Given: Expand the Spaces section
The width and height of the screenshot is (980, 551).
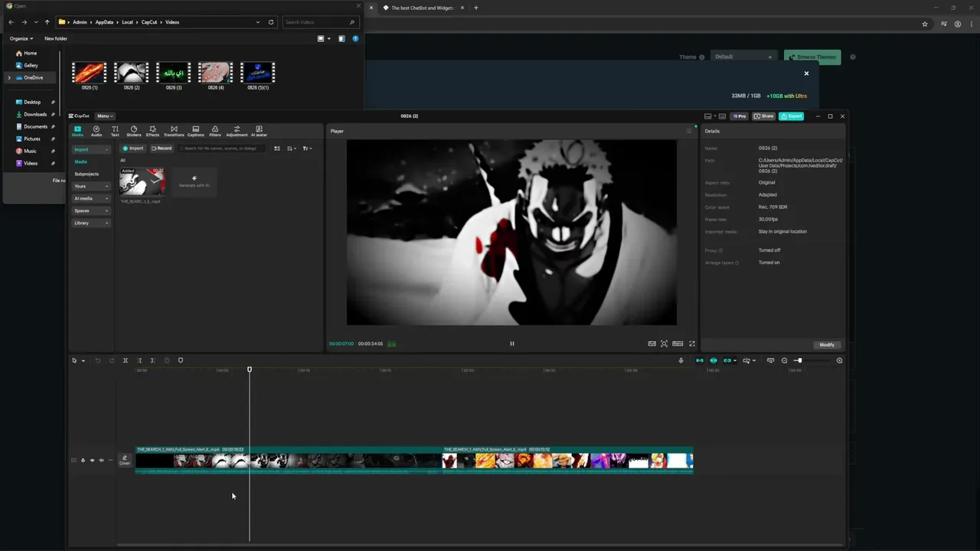Looking at the screenshot, I should point(91,210).
